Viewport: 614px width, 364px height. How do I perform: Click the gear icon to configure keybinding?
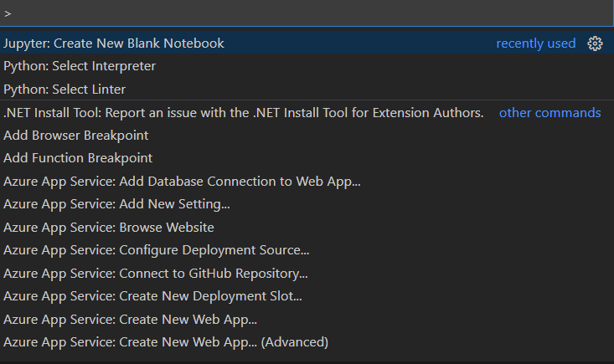(595, 44)
